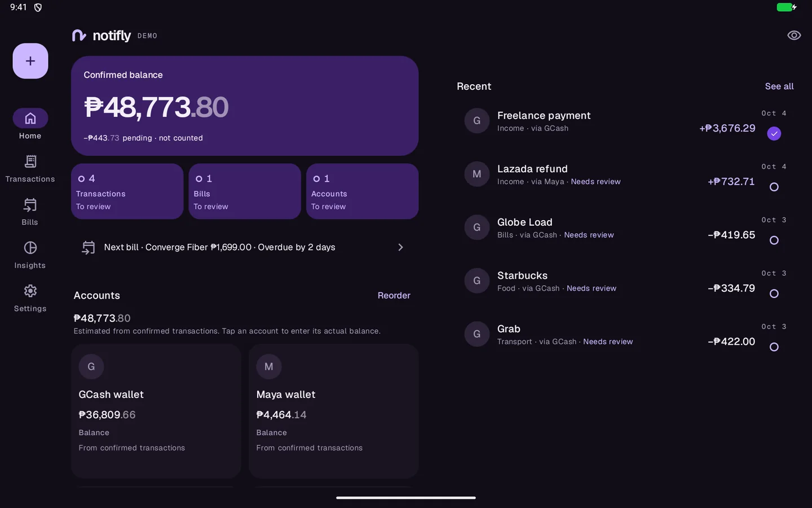The width and height of the screenshot is (812, 508).
Task: Click the -₱422.00 Grab amount
Action: pyautogui.click(x=731, y=341)
